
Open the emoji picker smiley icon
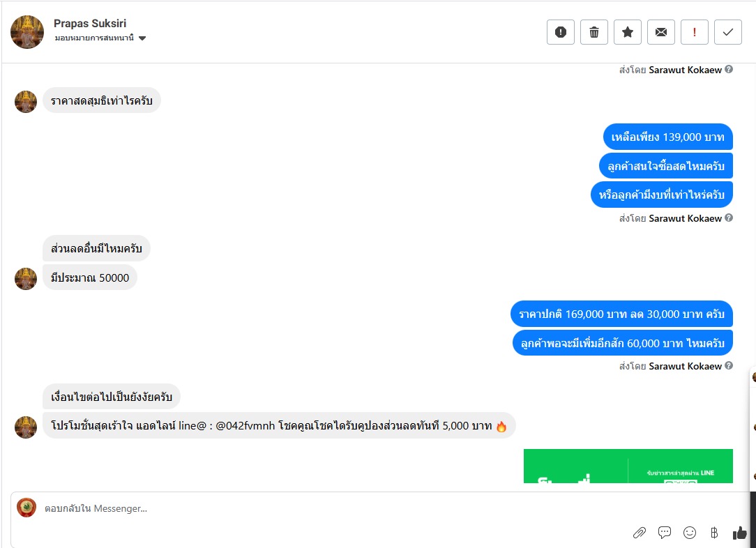[690, 533]
